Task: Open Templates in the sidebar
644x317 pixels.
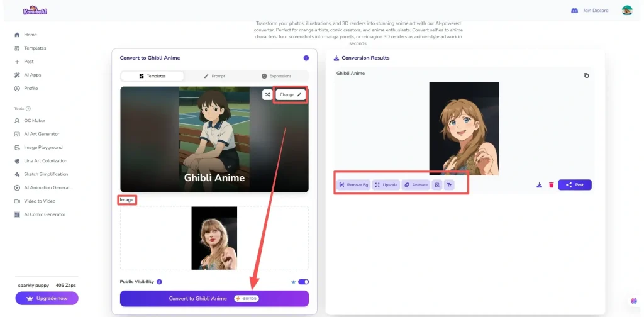Action: (x=30, y=48)
